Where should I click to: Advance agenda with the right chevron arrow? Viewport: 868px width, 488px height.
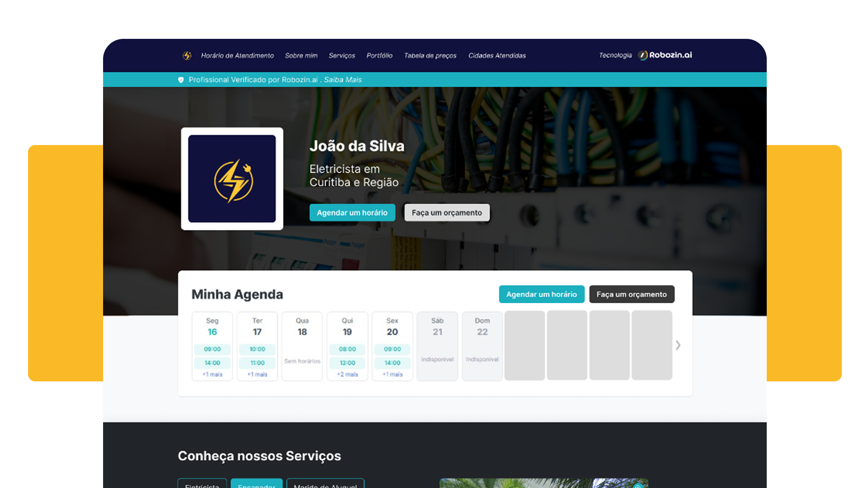[x=678, y=345]
